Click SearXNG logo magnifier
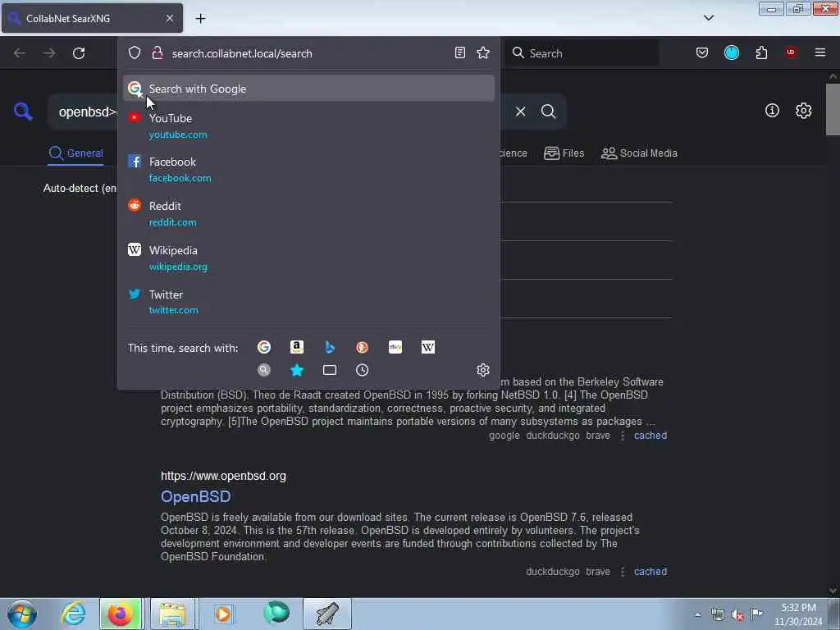This screenshot has width=840, height=630. tap(23, 112)
